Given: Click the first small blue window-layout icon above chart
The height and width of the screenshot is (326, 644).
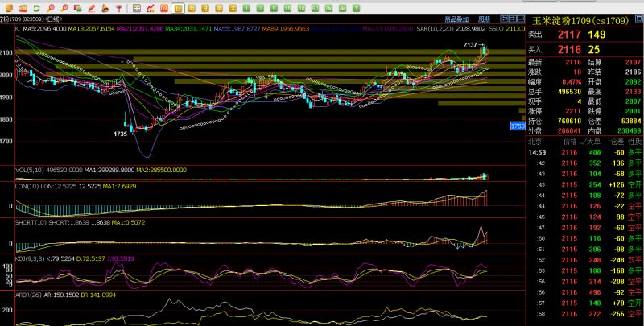Looking at the screenshot, I should coord(504,19).
